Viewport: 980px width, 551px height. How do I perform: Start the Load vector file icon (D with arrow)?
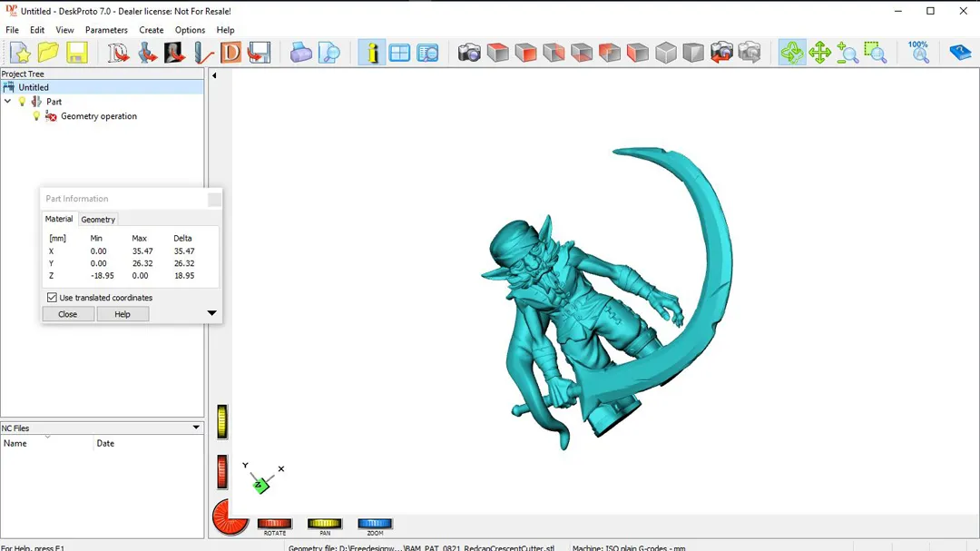(117, 53)
